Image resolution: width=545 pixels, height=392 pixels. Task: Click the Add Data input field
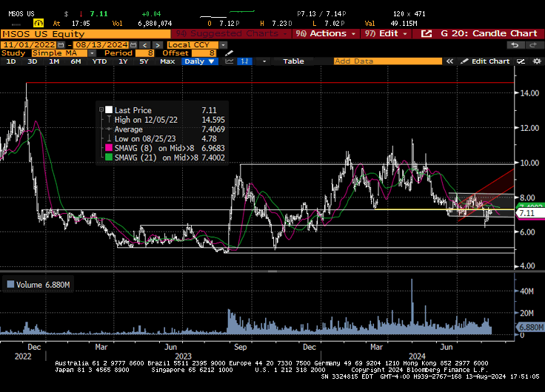[x=387, y=61]
